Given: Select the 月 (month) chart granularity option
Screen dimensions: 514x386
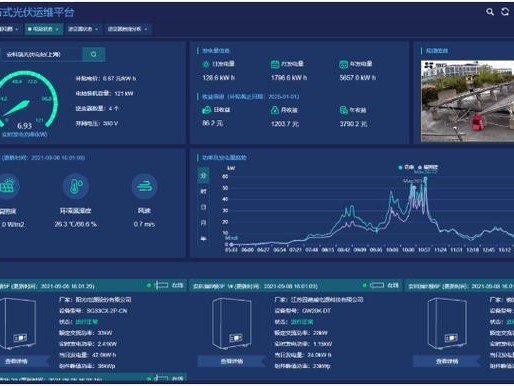Looking at the screenshot, I should (203, 223).
